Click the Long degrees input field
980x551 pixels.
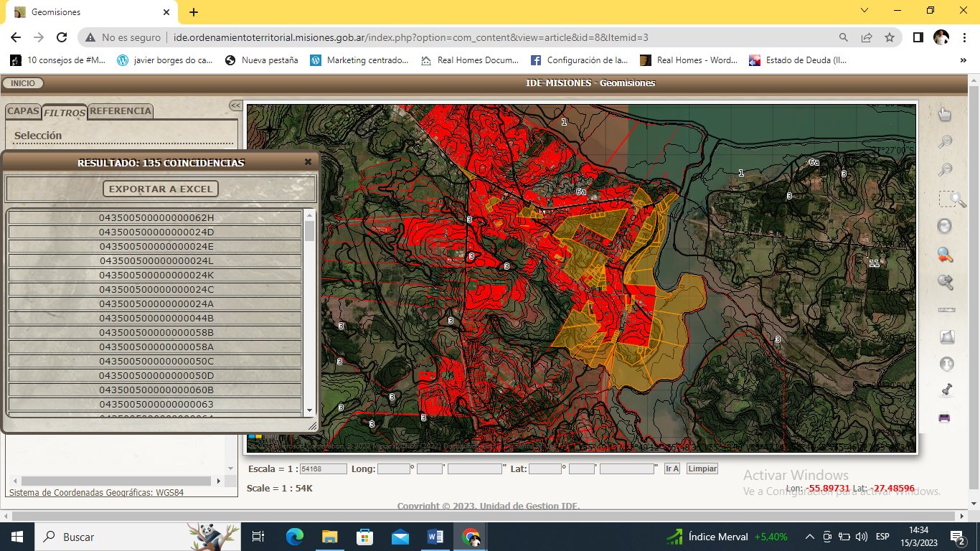[x=393, y=468]
